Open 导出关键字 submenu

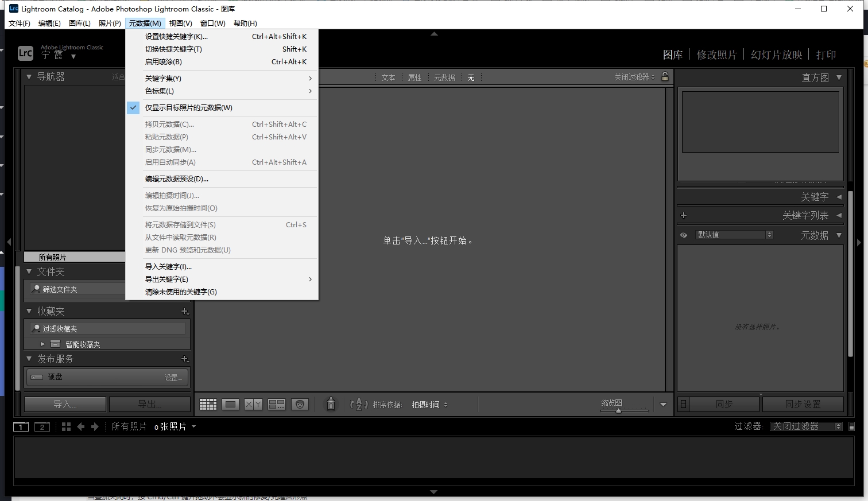coord(222,279)
